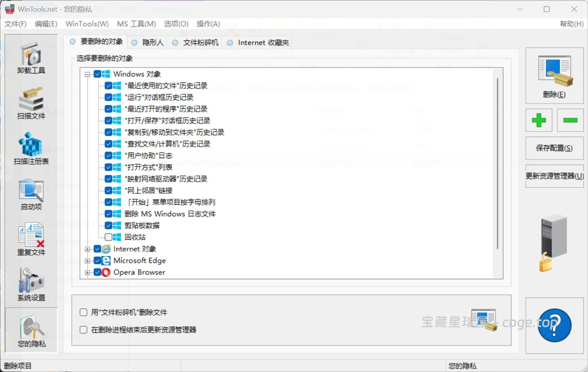
Task: Expand the Opera Browser tree node
Action: coord(87,273)
